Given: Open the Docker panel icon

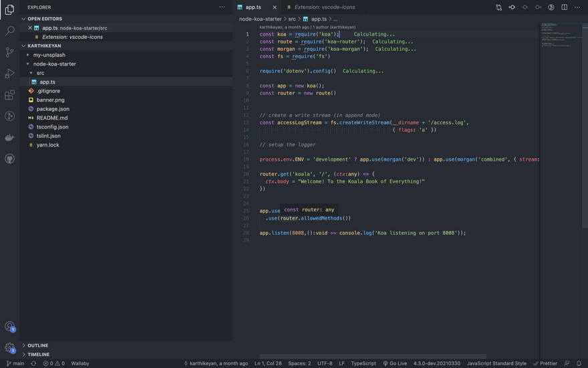Looking at the screenshot, I should pos(9,138).
